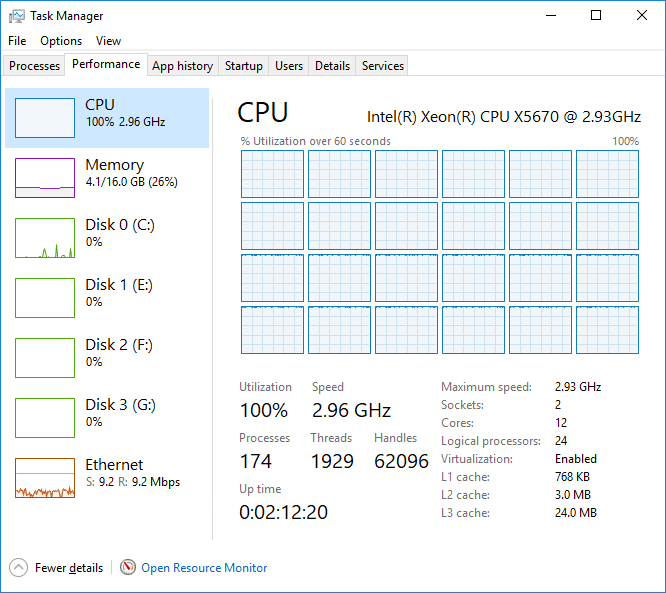Select the Memory usage graph thumbnail
The height and width of the screenshot is (593, 666).
[45, 178]
